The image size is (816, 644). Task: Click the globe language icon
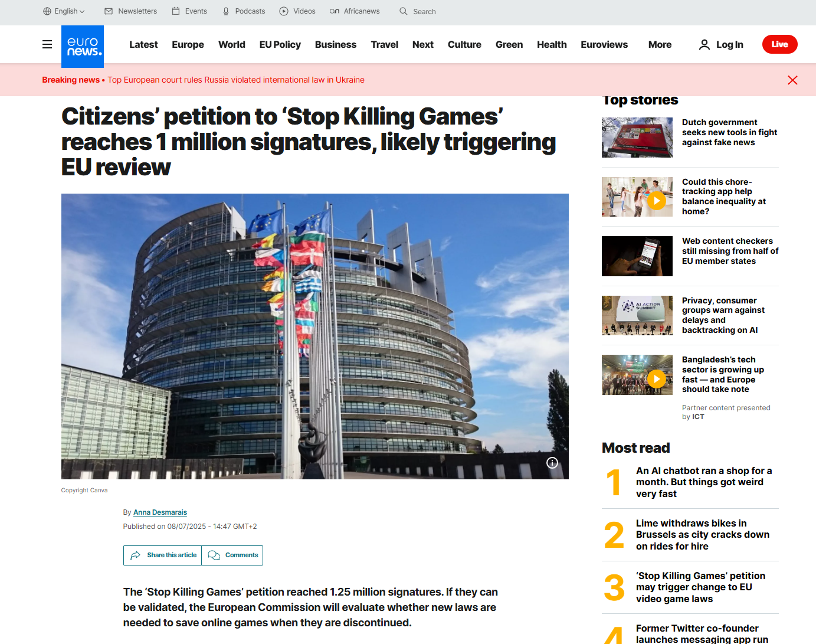point(47,11)
